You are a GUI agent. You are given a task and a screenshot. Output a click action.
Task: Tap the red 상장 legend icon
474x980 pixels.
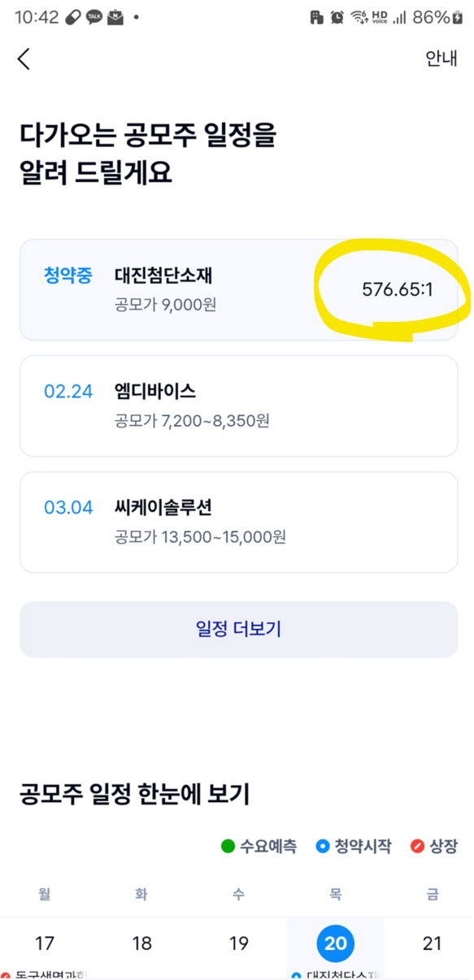coord(418,846)
